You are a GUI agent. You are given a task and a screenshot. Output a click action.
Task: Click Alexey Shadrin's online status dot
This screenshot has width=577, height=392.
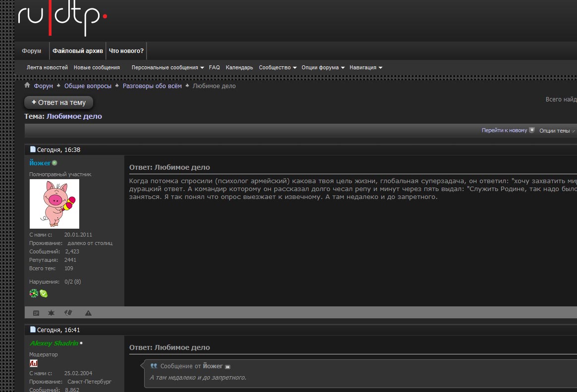(x=81, y=343)
